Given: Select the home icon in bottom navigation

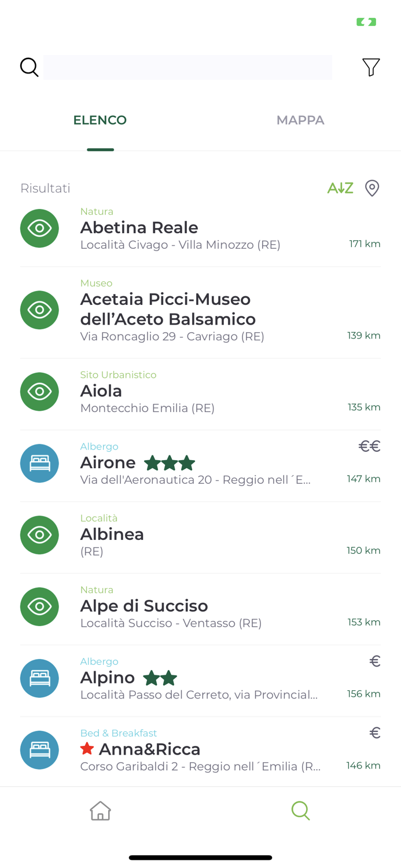Looking at the screenshot, I should [x=100, y=811].
